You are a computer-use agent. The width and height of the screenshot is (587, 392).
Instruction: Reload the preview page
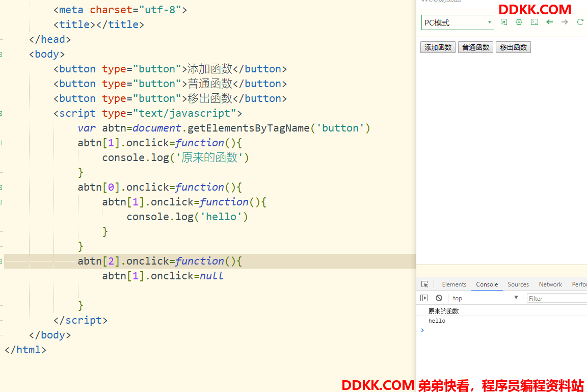click(580, 22)
